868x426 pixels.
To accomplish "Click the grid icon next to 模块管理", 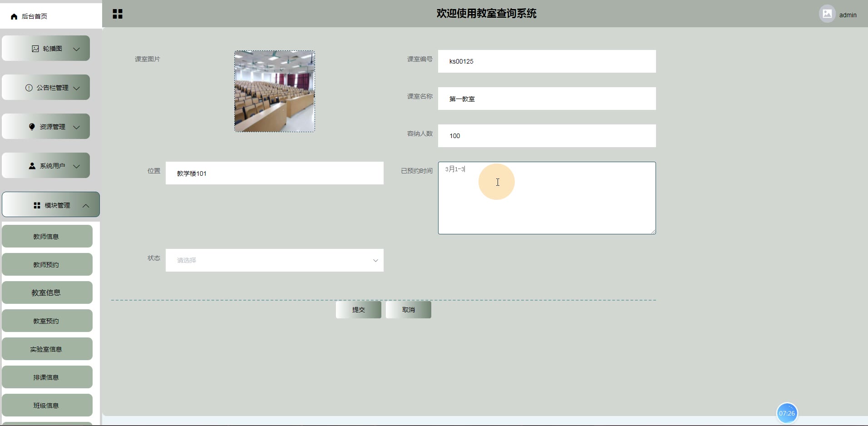I will 37,205.
